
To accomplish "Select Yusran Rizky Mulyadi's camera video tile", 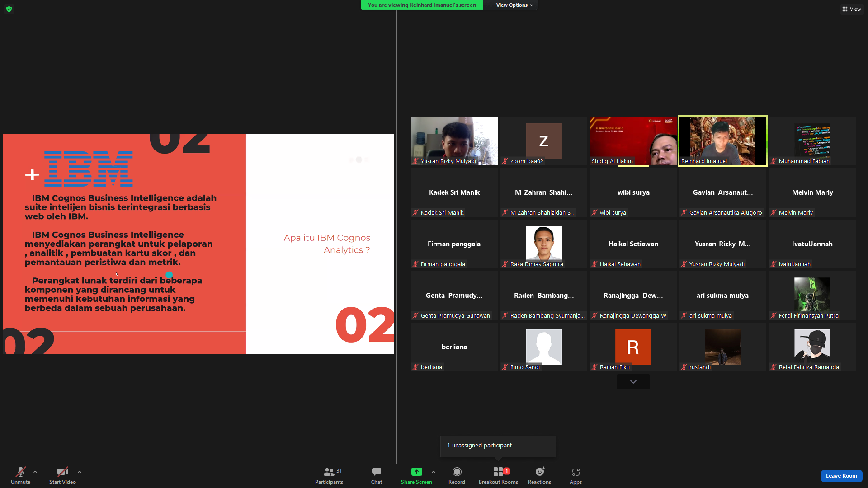I will point(454,141).
